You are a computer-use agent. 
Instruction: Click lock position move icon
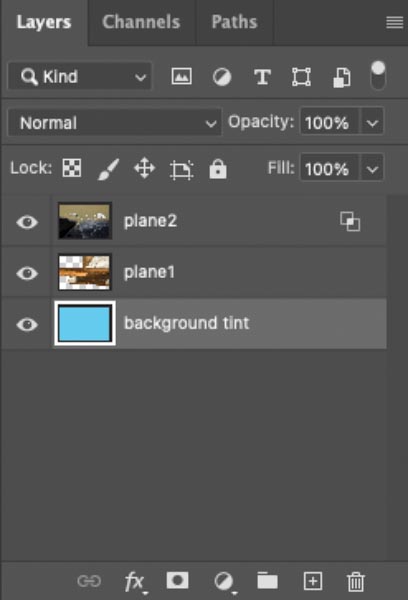[144, 168]
